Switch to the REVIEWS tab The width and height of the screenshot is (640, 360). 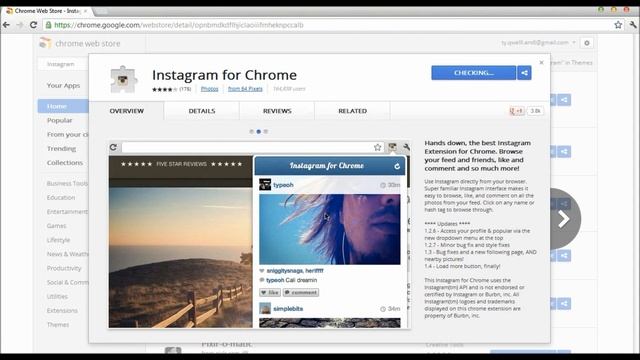click(277, 111)
